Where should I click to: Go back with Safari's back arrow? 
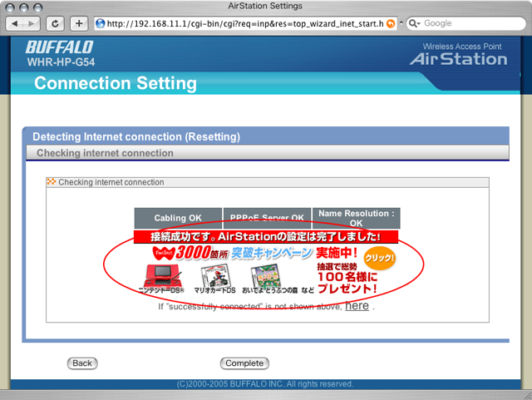(15, 23)
